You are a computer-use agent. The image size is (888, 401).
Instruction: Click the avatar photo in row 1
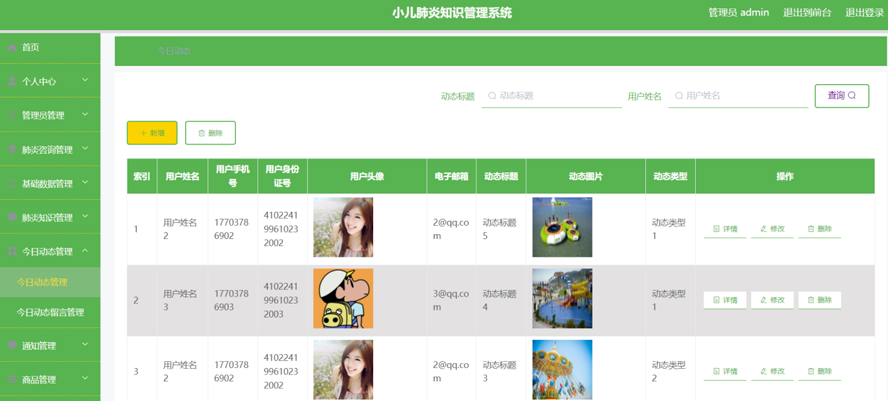(x=343, y=227)
